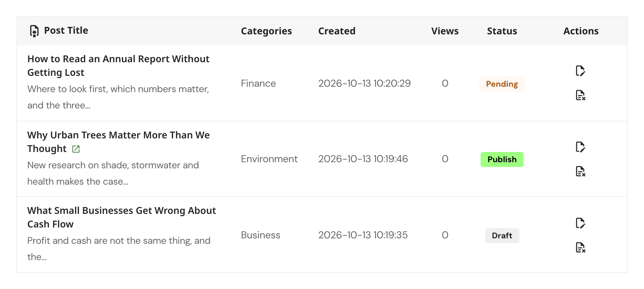Click the Categories column header

267,31
